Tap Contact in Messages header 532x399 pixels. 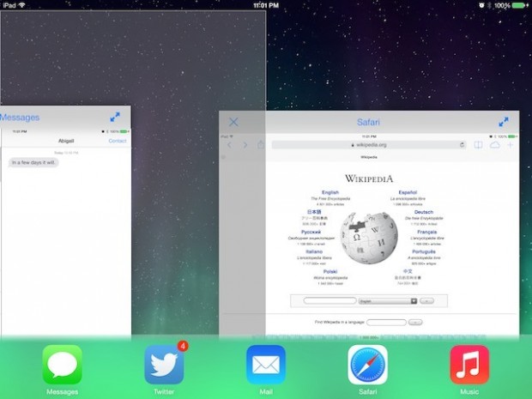[x=117, y=141]
